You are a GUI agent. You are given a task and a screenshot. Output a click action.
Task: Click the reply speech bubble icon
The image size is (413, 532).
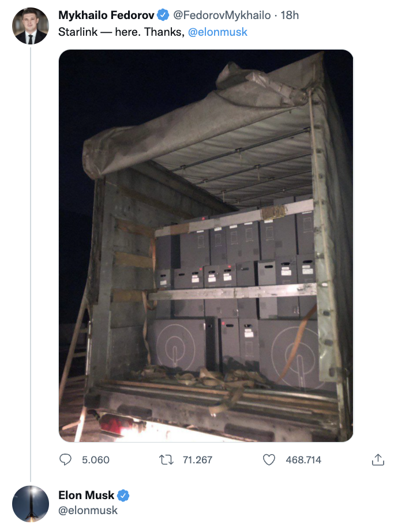click(x=65, y=460)
